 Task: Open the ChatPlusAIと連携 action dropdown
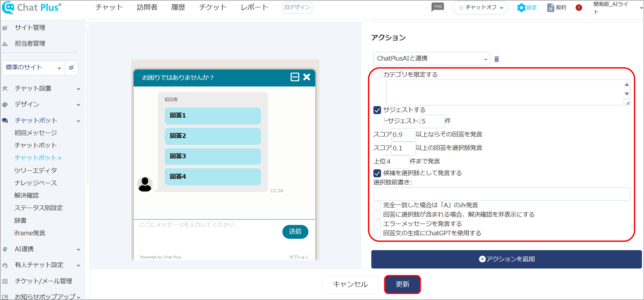tap(431, 59)
